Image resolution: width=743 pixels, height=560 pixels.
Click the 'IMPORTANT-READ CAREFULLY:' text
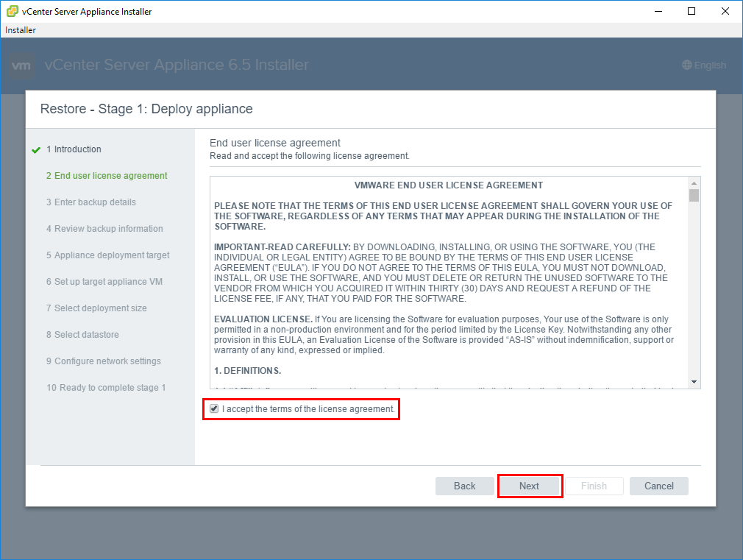coord(282,247)
